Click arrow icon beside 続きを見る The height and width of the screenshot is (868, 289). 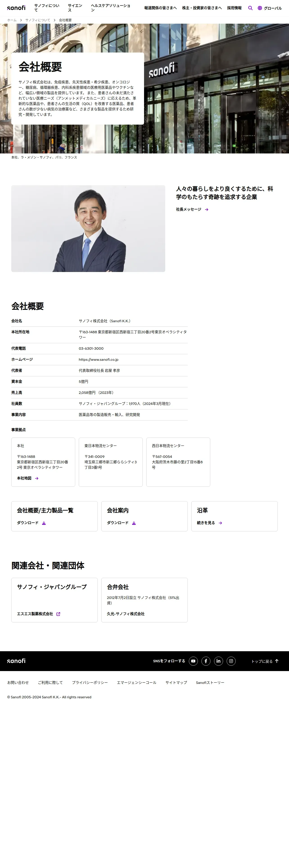point(220,523)
